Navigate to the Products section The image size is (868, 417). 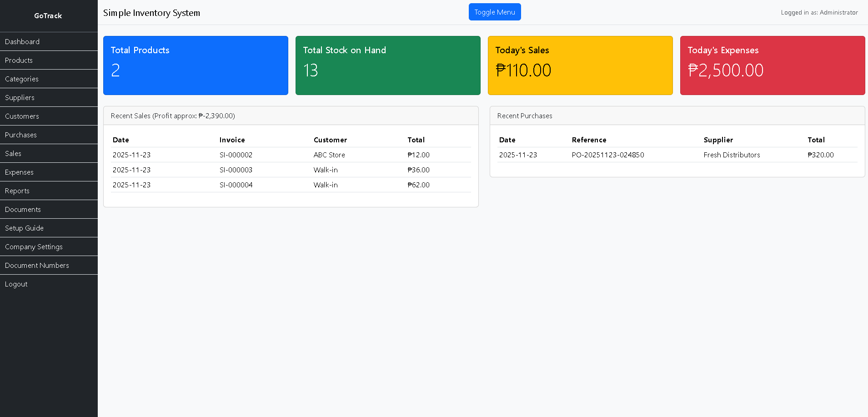19,60
